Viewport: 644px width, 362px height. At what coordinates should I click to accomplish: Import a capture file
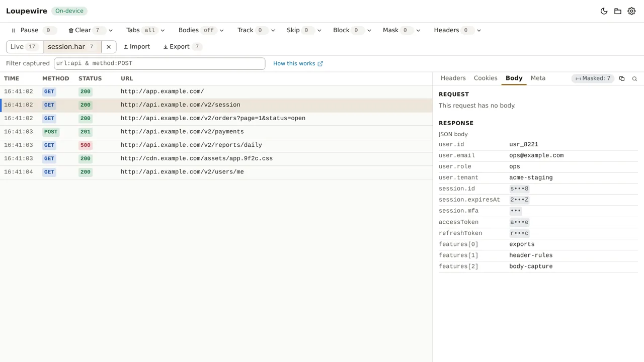137,47
